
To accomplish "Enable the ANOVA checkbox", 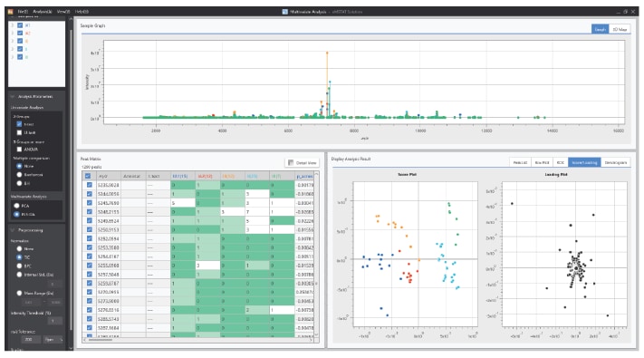I will pyautogui.click(x=19, y=150).
